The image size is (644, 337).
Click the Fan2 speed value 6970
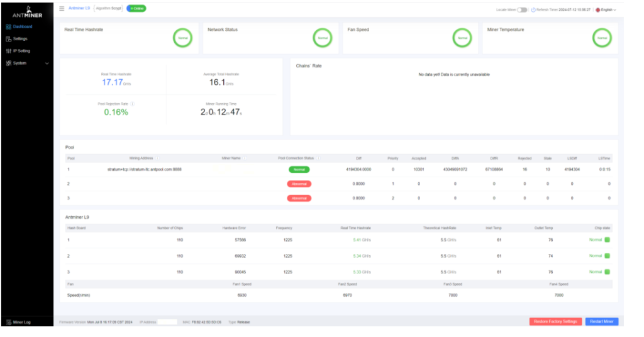click(x=347, y=296)
